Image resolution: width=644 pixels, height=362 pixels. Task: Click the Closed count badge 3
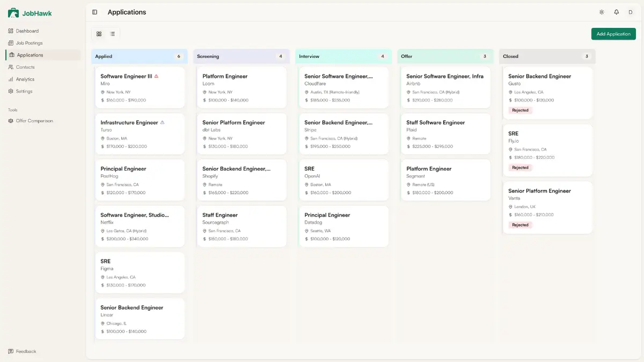coord(587,56)
